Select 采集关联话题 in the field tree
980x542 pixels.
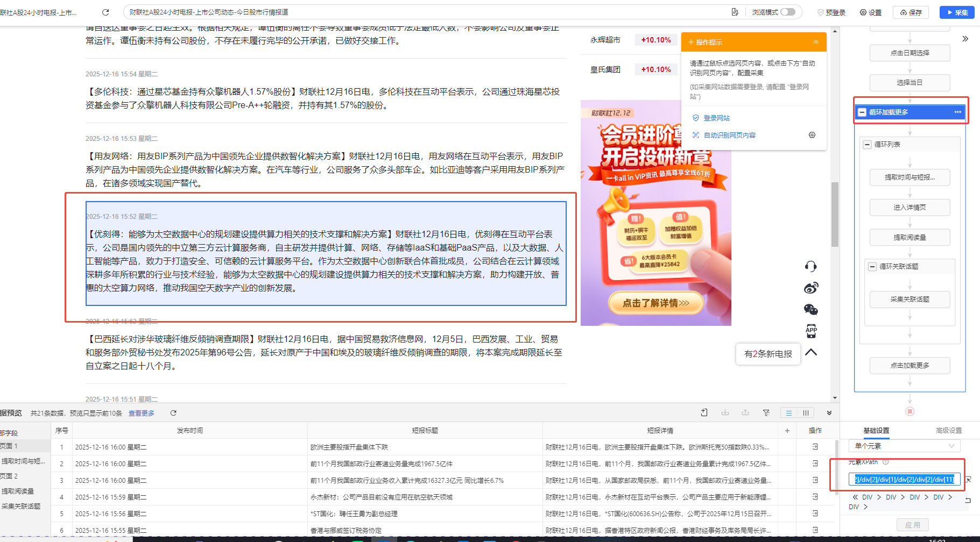point(21,507)
